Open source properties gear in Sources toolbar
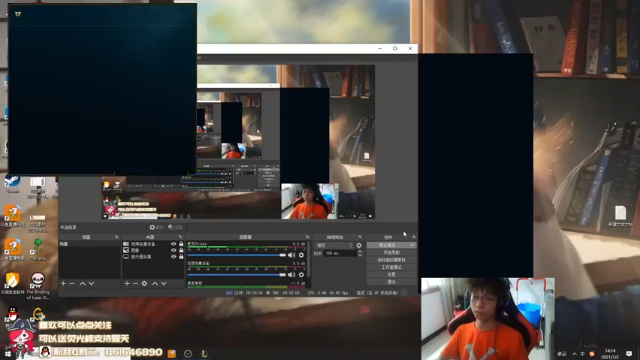Image resolution: width=640 pixels, height=360 pixels. (x=144, y=283)
